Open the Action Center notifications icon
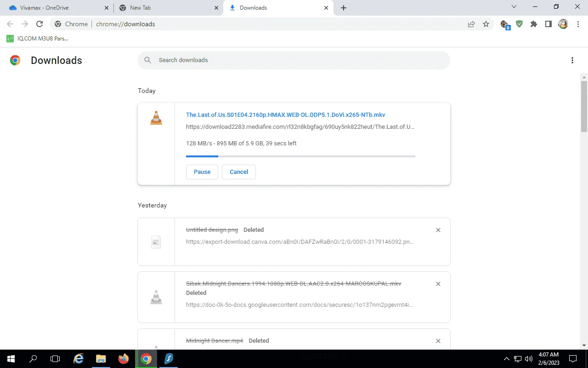The image size is (588, 368). pyautogui.click(x=573, y=359)
